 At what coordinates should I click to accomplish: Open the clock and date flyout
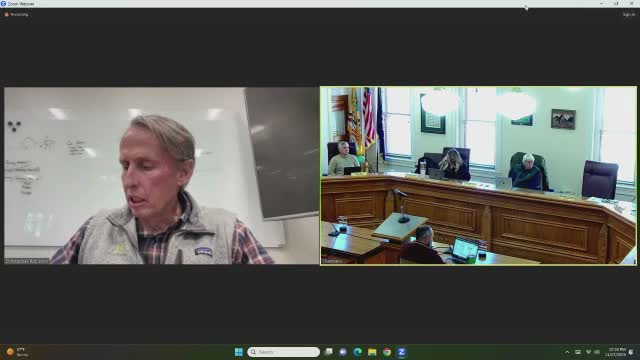tap(616, 352)
